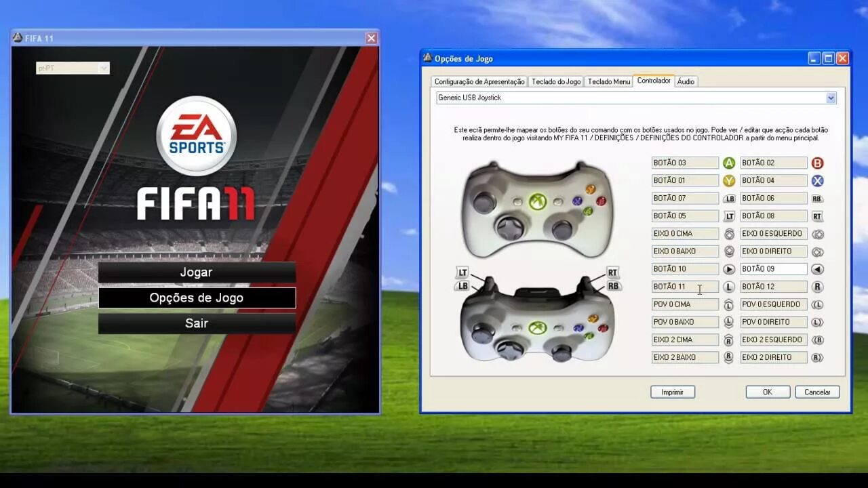
Task: Click the BOTÃO 03 mapping field
Action: (685, 163)
